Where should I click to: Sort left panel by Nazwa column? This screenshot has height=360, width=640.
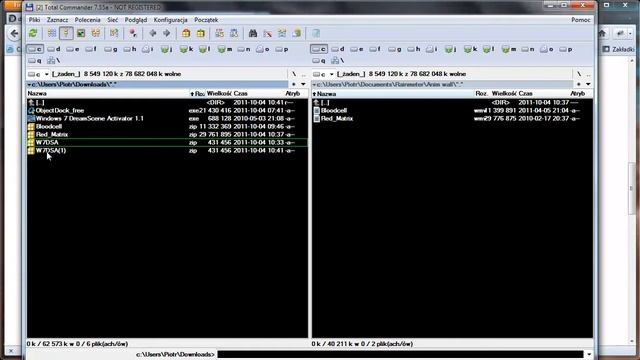[x=107, y=93]
